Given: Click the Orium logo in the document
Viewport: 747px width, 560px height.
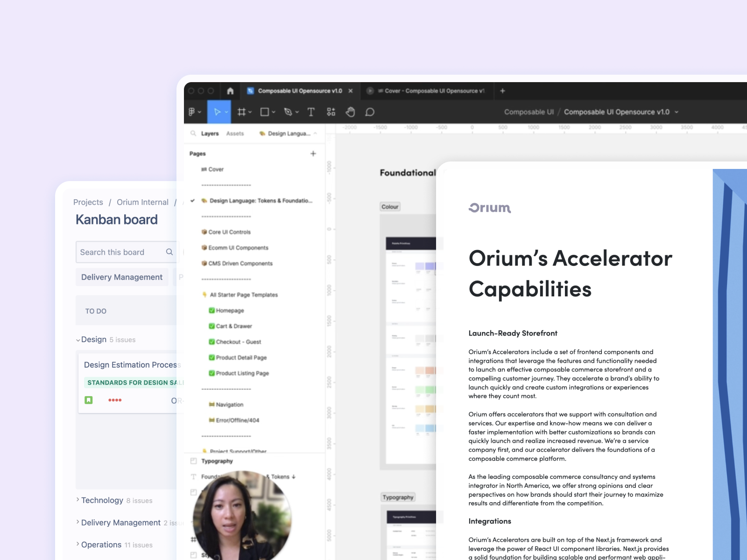Looking at the screenshot, I should tap(490, 208).
